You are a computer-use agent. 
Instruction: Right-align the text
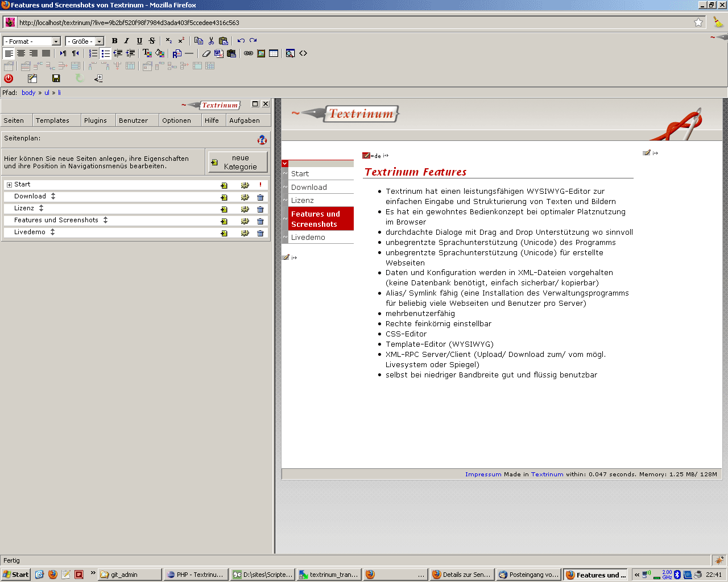[34, 53]
